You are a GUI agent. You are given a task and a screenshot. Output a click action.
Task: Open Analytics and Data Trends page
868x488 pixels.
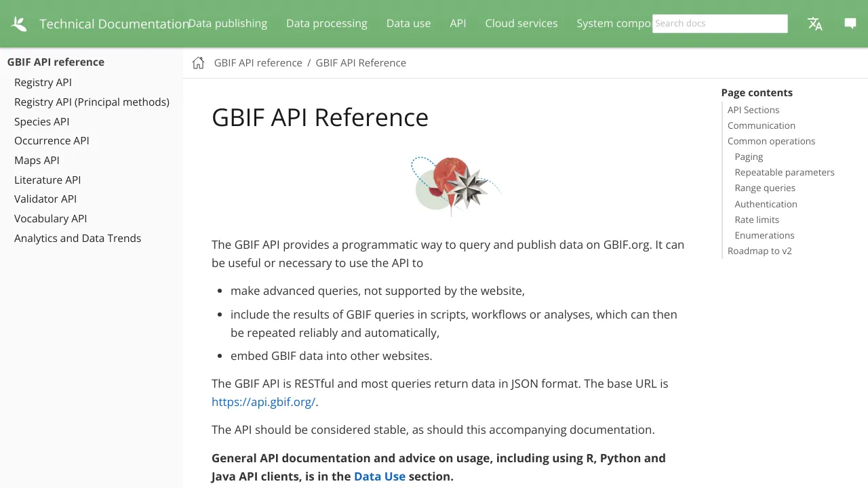[77, 238]
